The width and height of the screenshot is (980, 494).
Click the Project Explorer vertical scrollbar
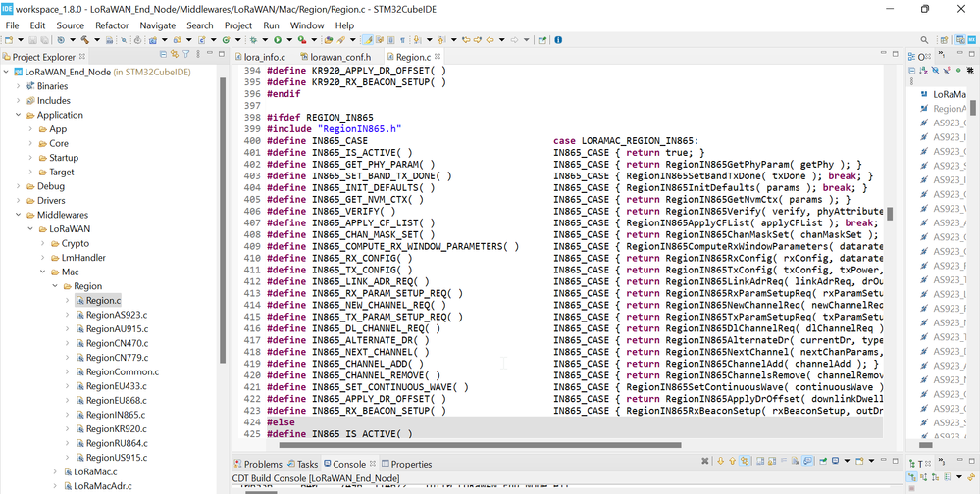223,221
